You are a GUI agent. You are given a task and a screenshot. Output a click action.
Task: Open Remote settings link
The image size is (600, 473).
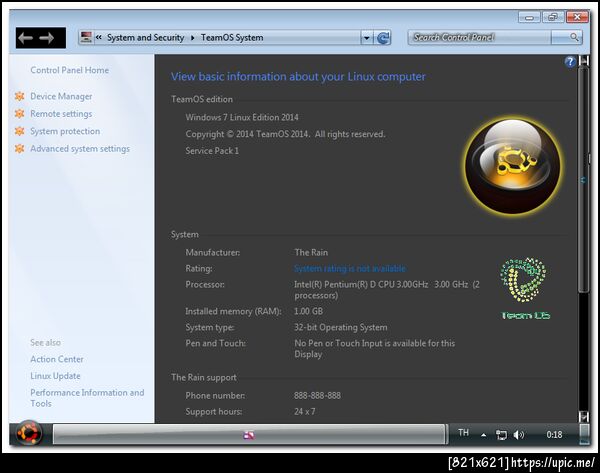coord(61,114)
